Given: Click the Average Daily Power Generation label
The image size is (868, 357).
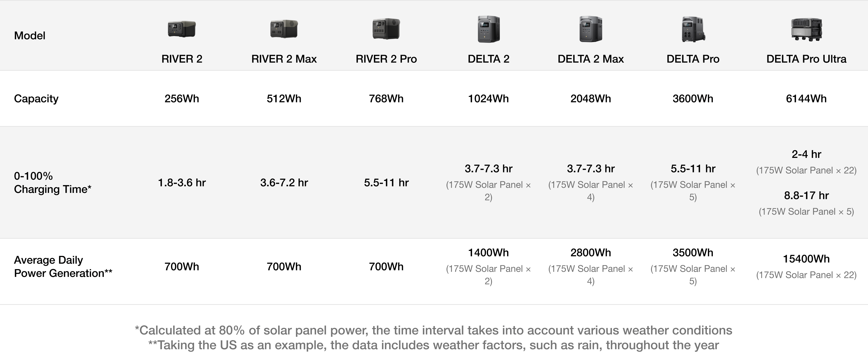Looking at the screenshot, I should point(63,267).
